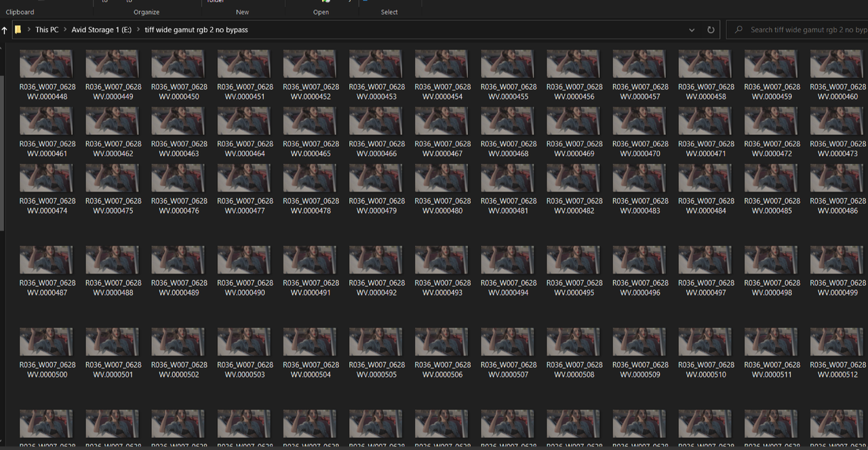Select thumbnail of file WV.0000509
The width and height of the screenshot is (868, 450).
(x=639, y=342)
